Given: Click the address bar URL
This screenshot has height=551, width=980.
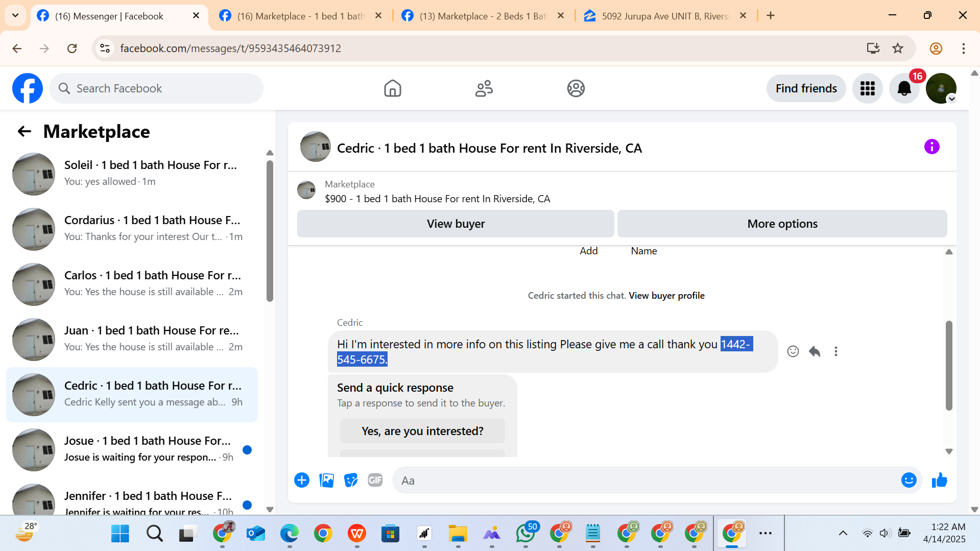Looking at the screenshot, I should coord(230,49).
